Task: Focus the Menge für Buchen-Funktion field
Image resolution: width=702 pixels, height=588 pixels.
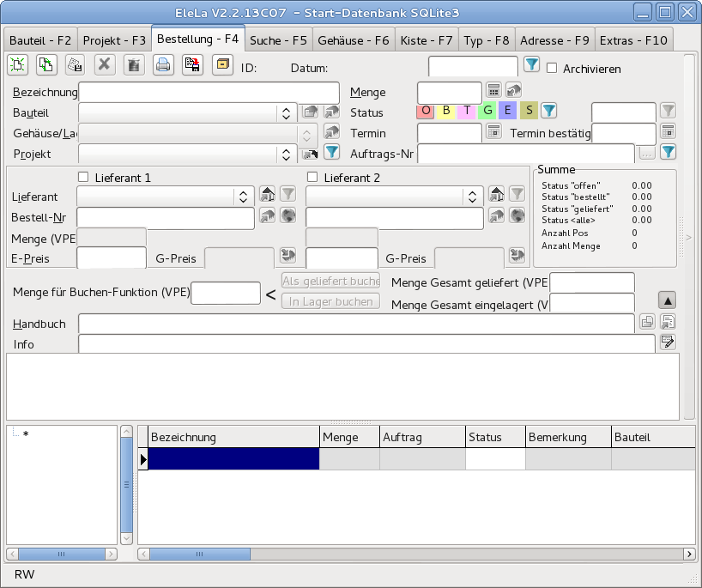Action: tap(226, 293)
